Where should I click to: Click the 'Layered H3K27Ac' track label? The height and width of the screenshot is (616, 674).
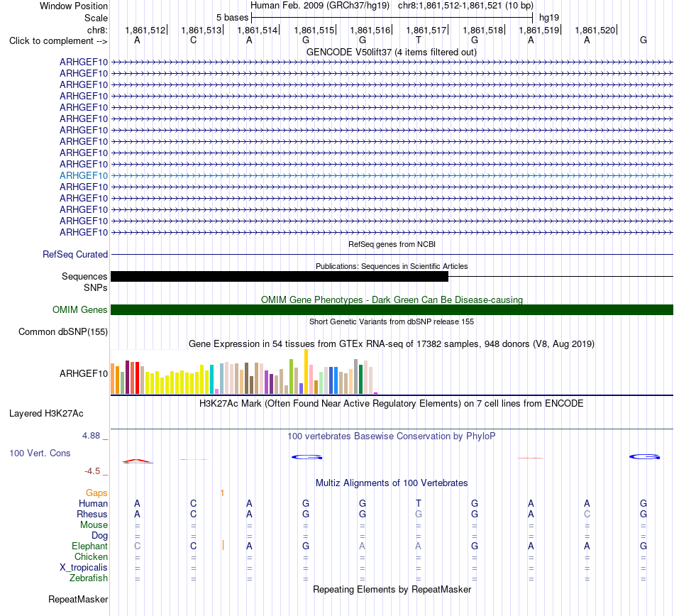coord(46,414)
